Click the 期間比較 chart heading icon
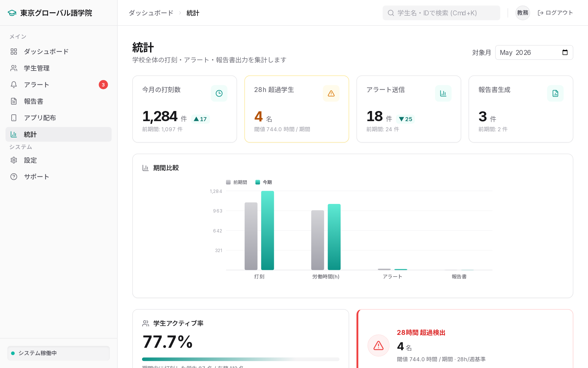Viewport: 588px width, 368px height. coord(145,168)
